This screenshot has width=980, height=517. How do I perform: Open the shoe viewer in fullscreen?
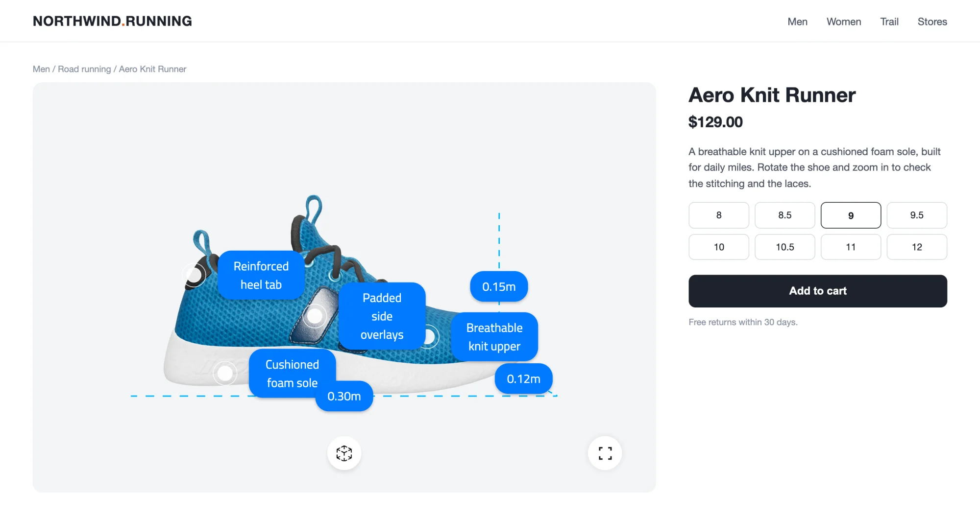point(605,453)
